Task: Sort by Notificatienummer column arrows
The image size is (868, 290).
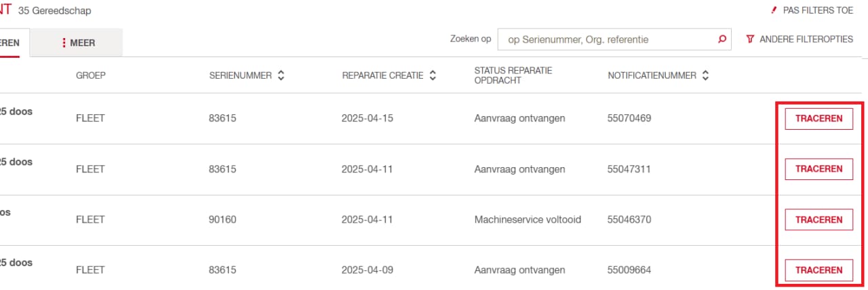Action: pyautogui.click(x=705, y=75)
